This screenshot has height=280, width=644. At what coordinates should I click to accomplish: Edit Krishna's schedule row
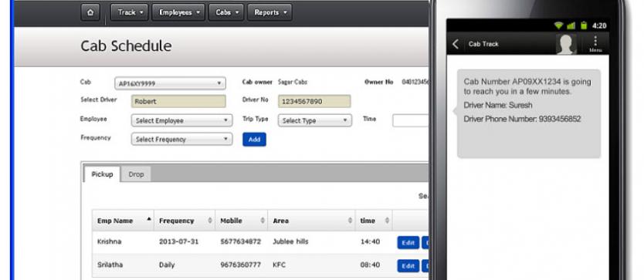point(408,243)
